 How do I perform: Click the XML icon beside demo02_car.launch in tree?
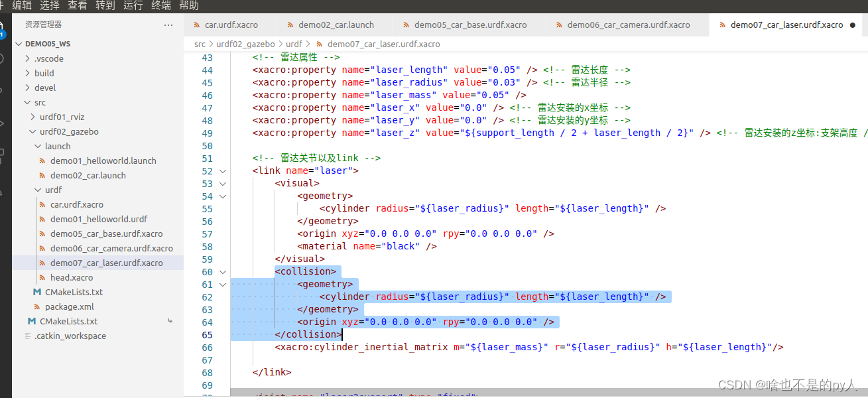coord(42,175)
